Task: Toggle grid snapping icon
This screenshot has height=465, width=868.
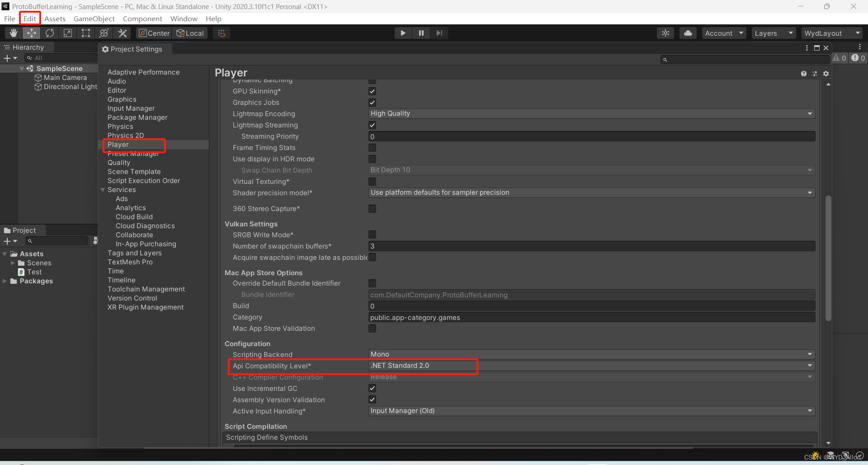Action: tap(222, 33)
